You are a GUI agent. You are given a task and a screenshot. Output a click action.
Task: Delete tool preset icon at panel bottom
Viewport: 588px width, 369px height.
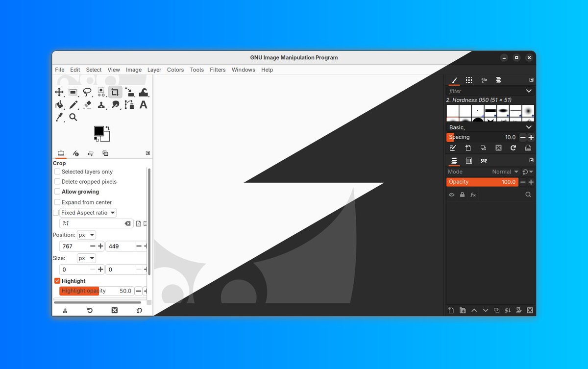tap(115, 310)
